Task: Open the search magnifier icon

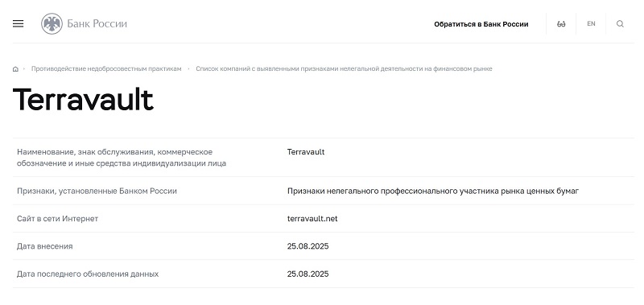Action: [620, 24]
